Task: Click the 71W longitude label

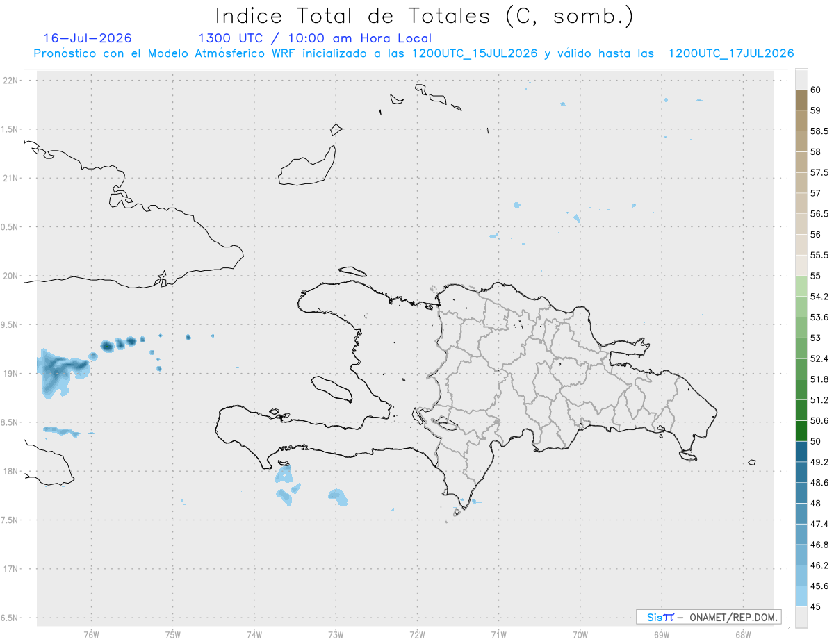Action: (x=498, y=635)
